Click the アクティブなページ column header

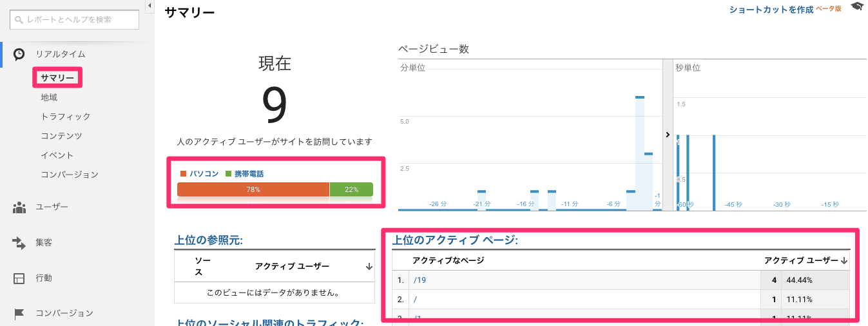[448, 260]
